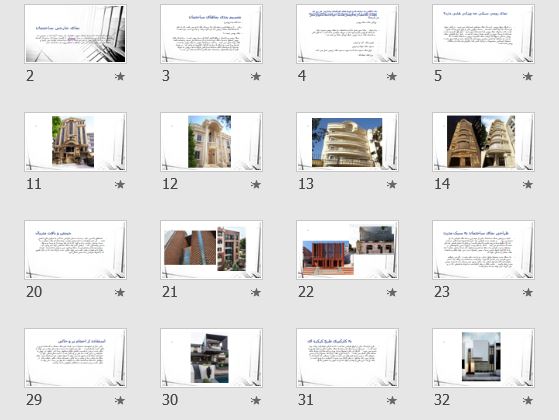Click the transition star icon under slide 30
The height and width of the screenshot is (420, 559).
[x=256, y=400]
